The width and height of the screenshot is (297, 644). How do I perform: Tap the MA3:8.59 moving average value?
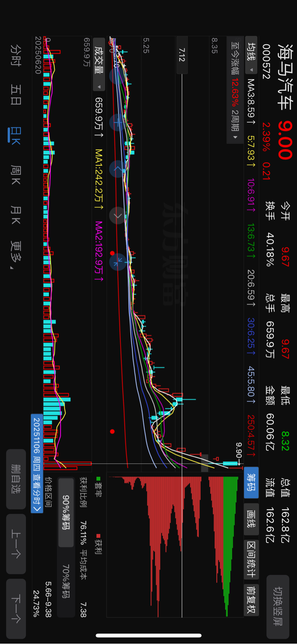251,102
